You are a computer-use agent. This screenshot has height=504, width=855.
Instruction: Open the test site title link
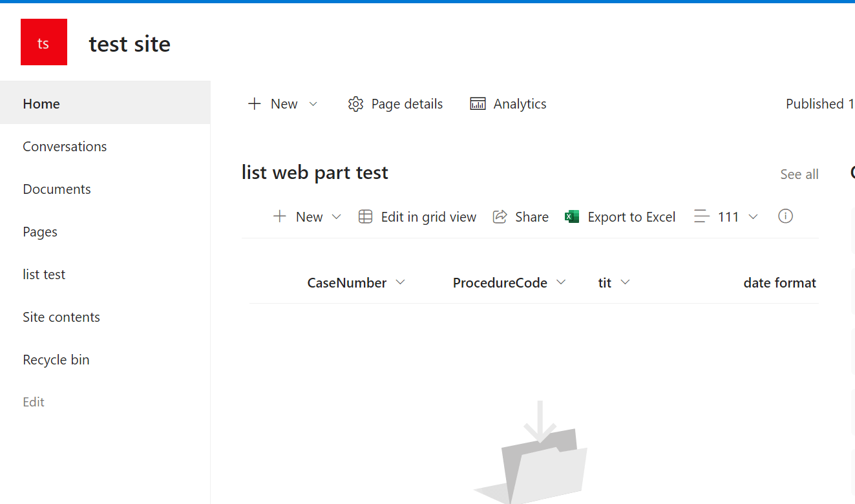tap(130, 44)
